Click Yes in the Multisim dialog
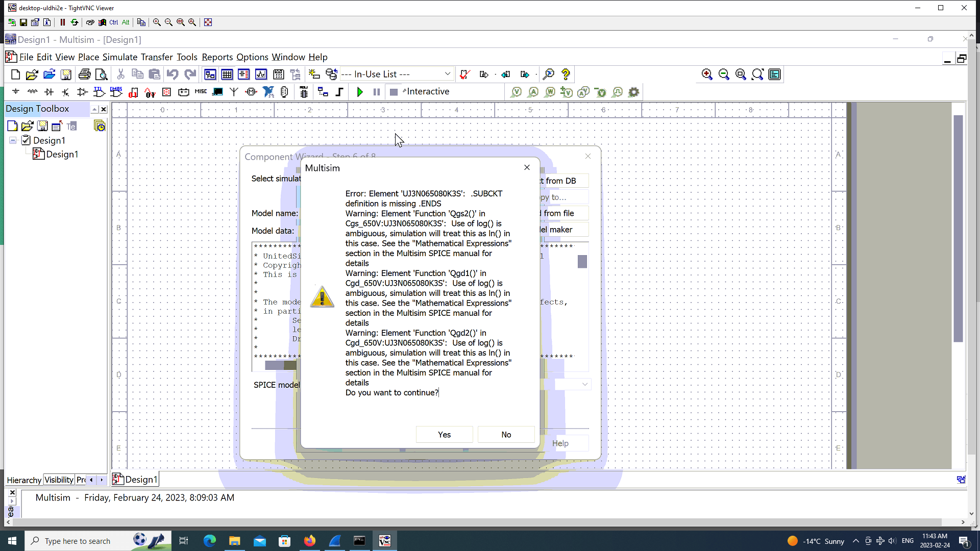Image resolution: width=980 pixels, height=551 pixels. pyautogui.click(x=445, y=435)
